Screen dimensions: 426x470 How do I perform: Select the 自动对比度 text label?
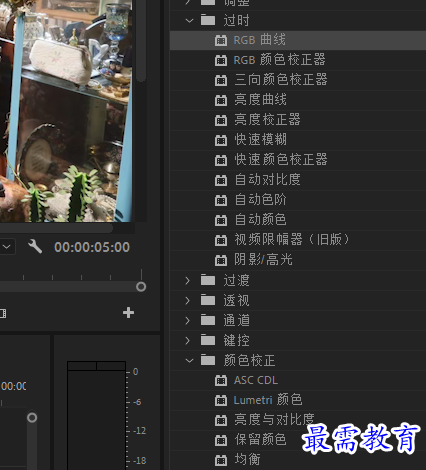(267, 180)
